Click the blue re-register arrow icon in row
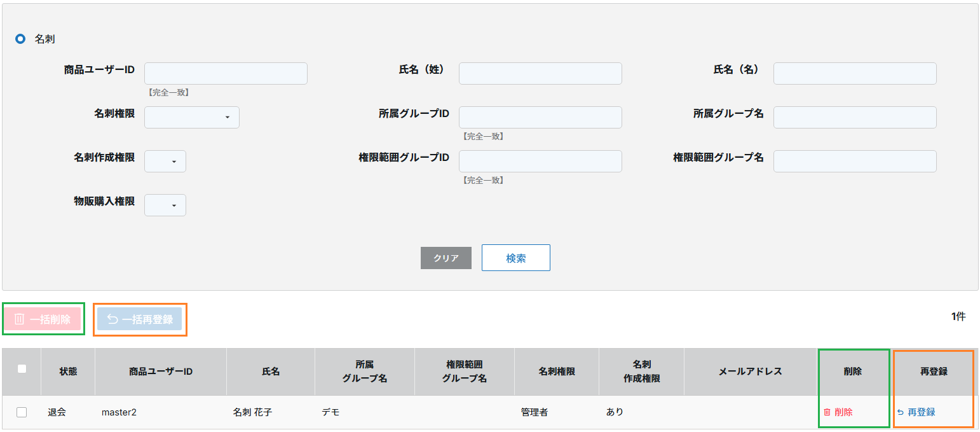 [900, 412]
